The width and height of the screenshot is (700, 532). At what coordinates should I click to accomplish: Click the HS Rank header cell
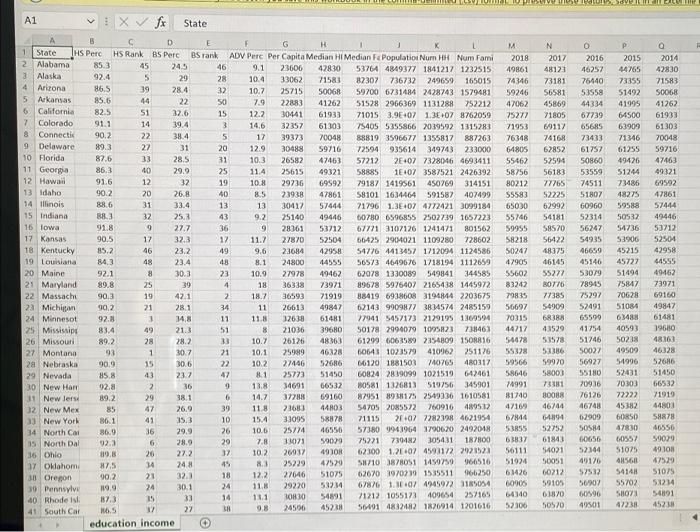coord(130,54)
